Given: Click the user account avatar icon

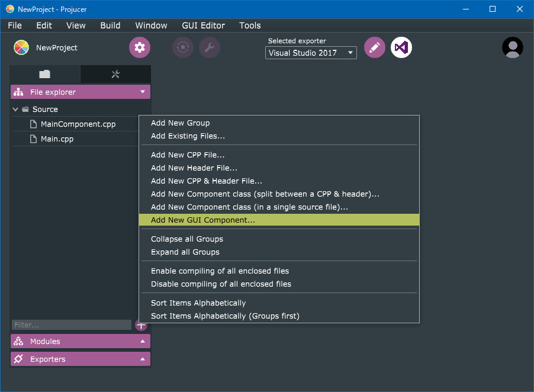Looking at the screenshot, I should tap(512, 48).
